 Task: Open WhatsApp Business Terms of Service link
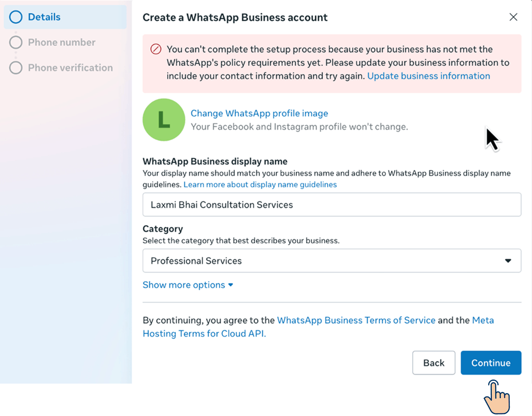(x=356, y=320)
